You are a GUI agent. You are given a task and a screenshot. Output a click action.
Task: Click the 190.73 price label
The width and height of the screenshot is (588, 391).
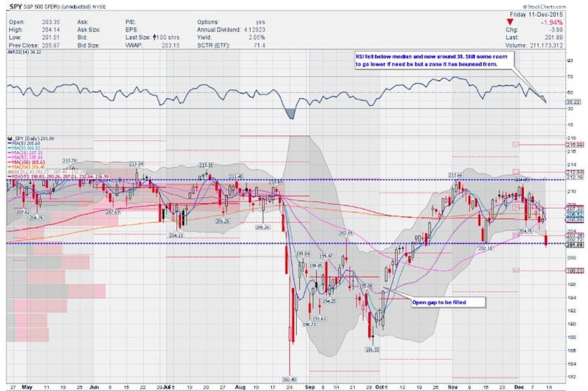[309, 324]
